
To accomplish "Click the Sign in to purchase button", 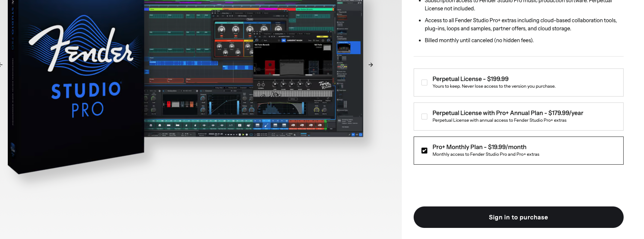I will [518, 217].
